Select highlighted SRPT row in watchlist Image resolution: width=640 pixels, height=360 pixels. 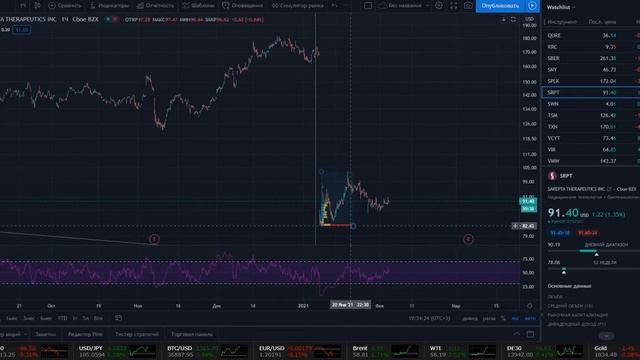[591, 93]
